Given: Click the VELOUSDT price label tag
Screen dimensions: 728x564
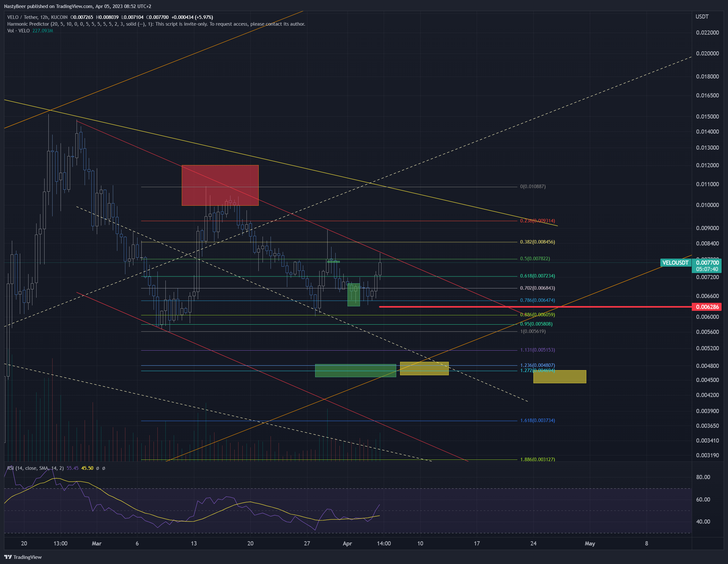Looking at the screenshot, I should pyautogui.click(x=675, y=263).
